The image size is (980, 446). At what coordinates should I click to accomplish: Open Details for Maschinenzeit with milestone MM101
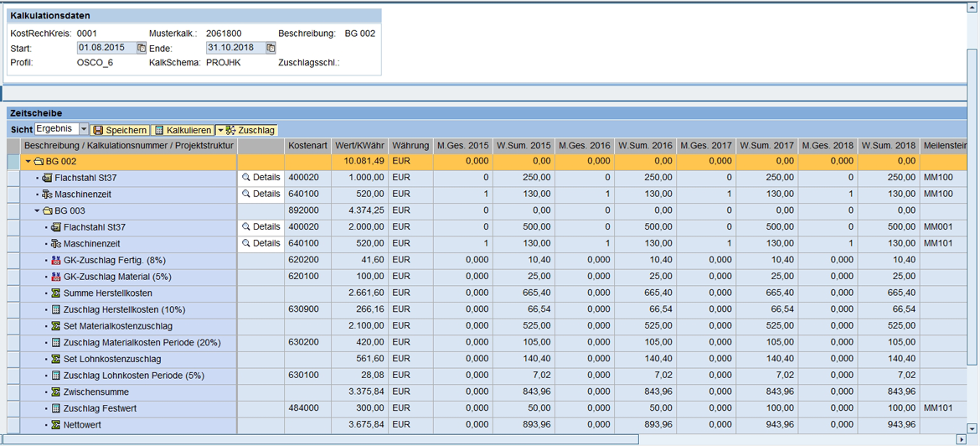pos(261,243)
